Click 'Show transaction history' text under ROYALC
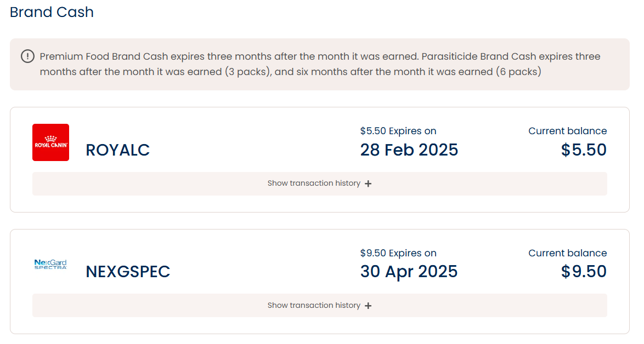Screen dimensions: 644x344 coord(314,184)
